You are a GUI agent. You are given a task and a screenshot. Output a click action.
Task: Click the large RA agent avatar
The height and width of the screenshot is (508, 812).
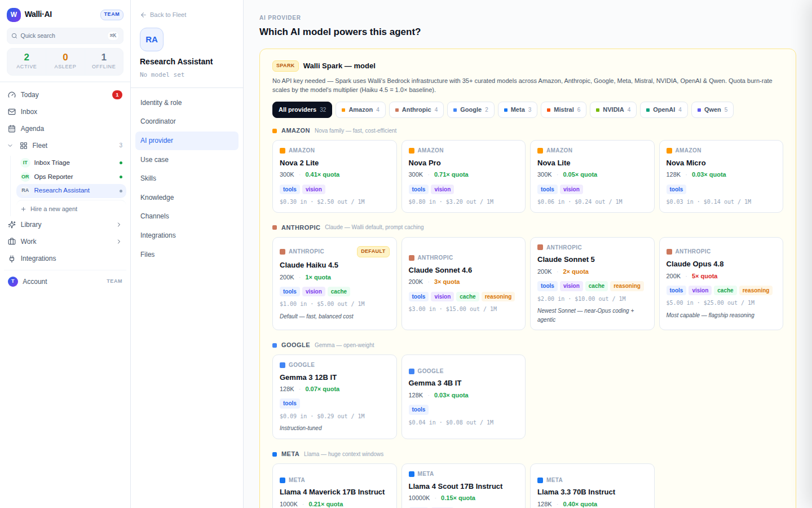[x=152, y=40]
